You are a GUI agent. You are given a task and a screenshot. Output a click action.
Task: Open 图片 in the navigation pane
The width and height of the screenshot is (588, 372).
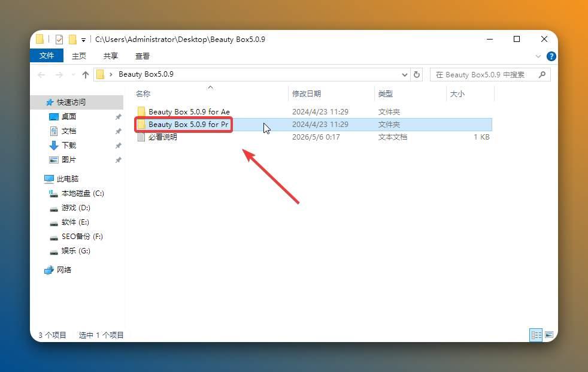tap(69, 160)
